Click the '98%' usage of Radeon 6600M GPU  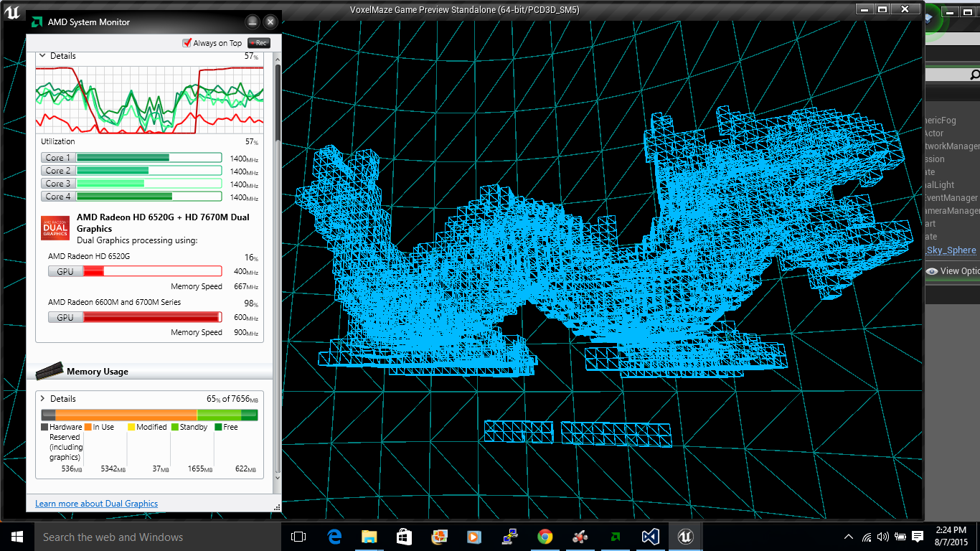point(251,304)
